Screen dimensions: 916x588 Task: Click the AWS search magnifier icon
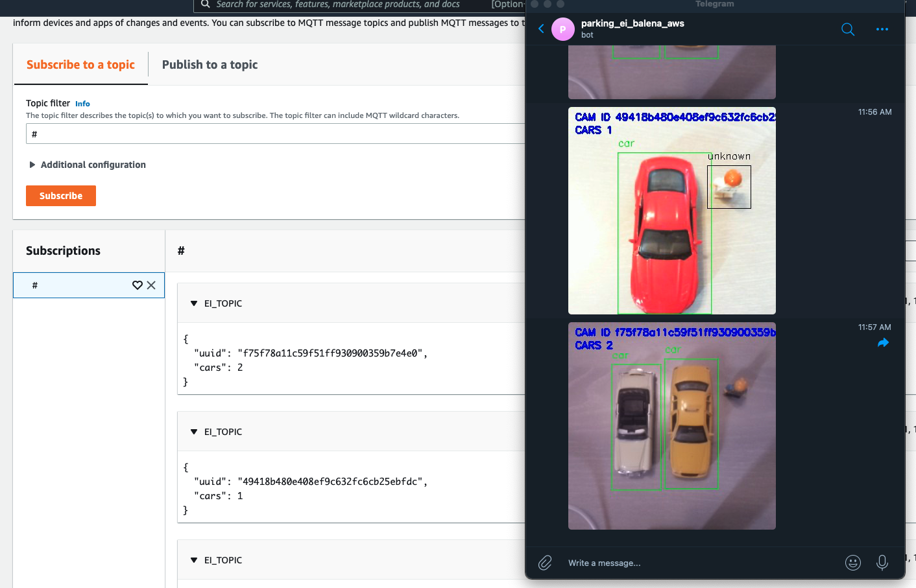[204, 5]
